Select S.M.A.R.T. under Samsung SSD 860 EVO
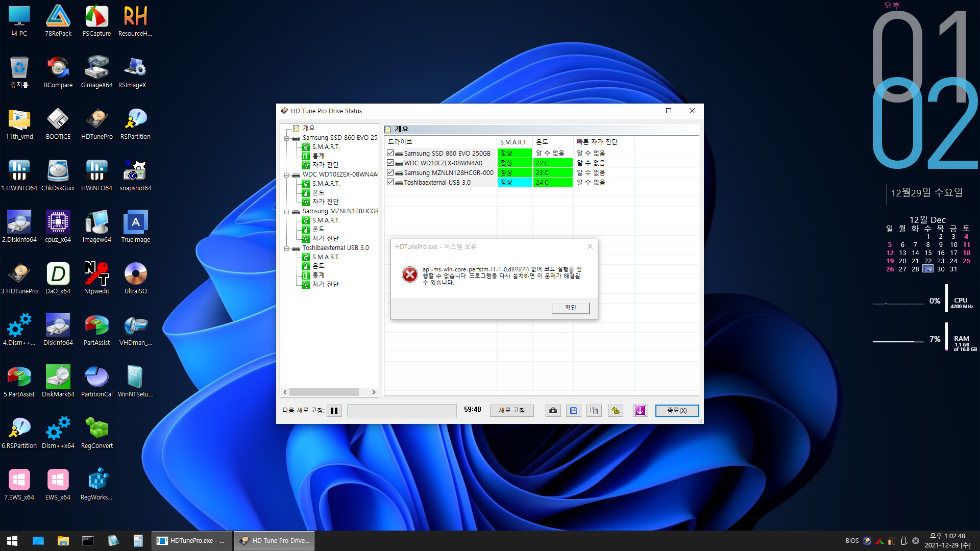 coord(326,147)
